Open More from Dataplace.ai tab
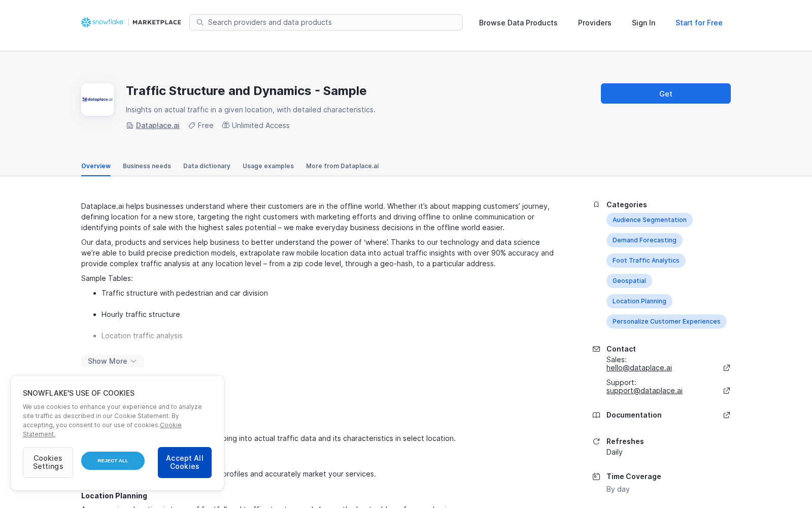The image size is (812, 508). tap(343, 166)
